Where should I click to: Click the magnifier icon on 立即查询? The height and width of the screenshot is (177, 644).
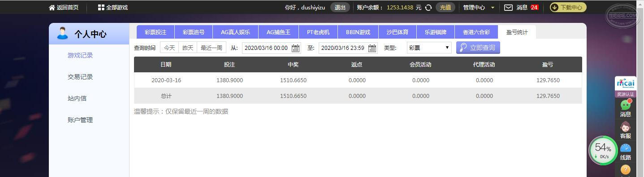pos(463,48)
